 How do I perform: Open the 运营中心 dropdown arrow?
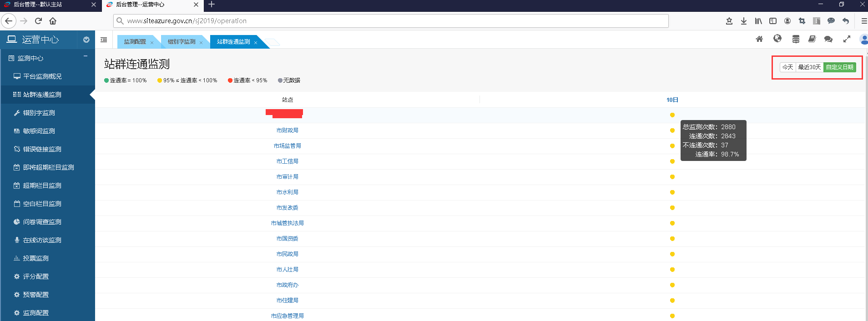(86, 40)
